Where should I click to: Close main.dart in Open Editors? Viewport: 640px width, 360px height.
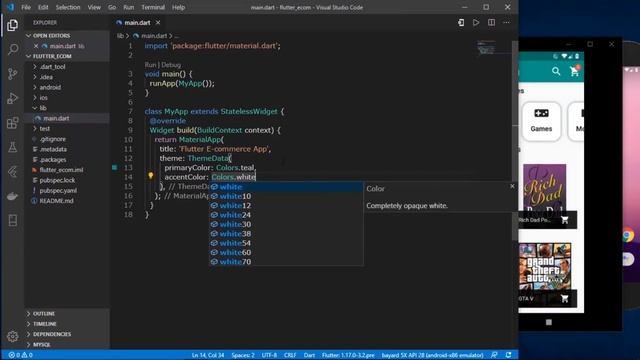point(36,46)
